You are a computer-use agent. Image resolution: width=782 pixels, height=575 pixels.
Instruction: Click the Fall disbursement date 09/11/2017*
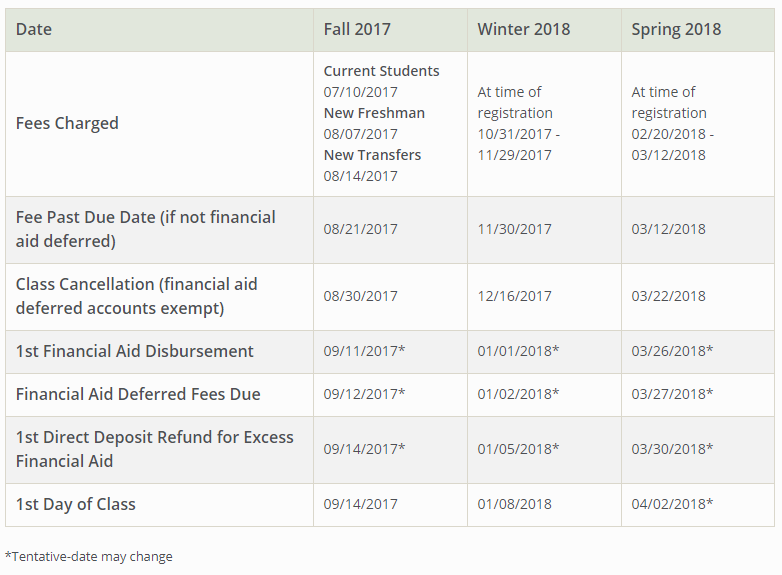tap(364, 351)
